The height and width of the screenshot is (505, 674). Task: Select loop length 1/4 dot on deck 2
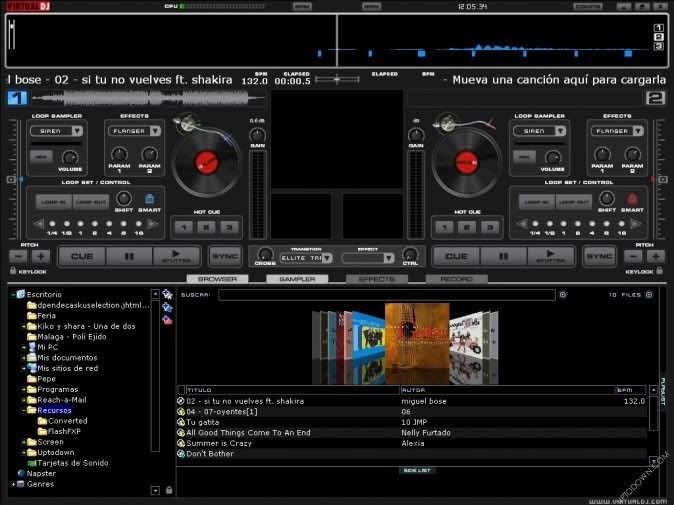535,224
